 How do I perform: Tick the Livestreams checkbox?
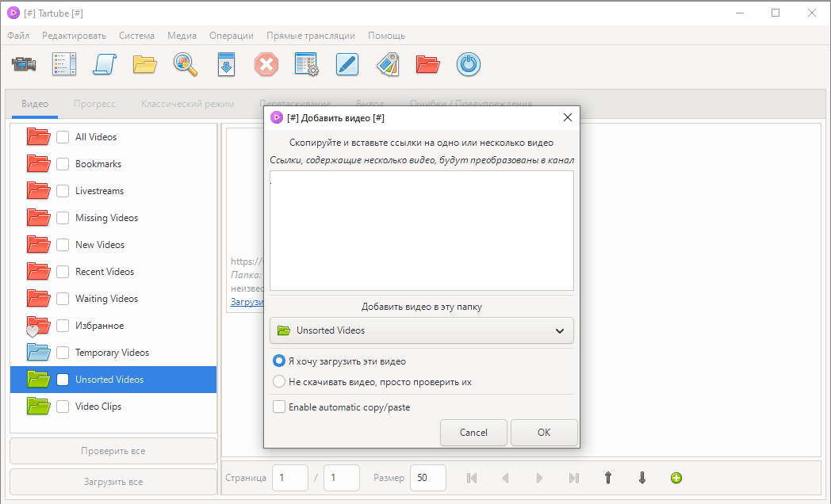point(63,191)
